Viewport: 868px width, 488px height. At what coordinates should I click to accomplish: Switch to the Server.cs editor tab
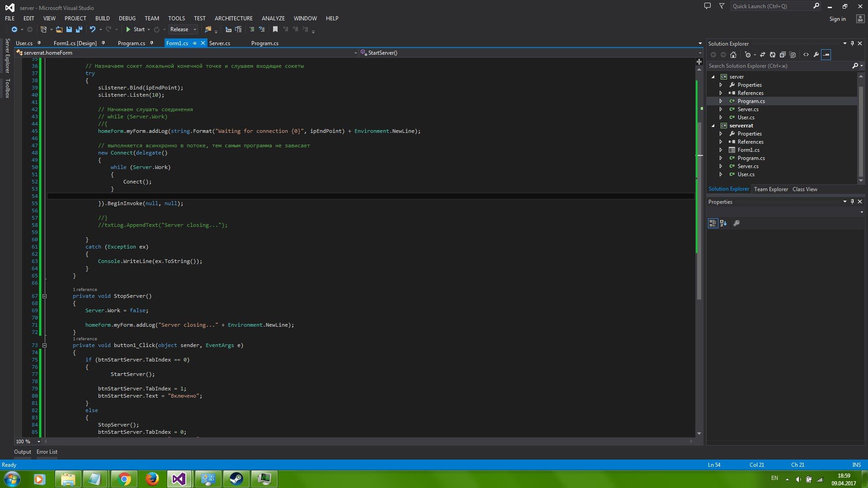point(219,43)
